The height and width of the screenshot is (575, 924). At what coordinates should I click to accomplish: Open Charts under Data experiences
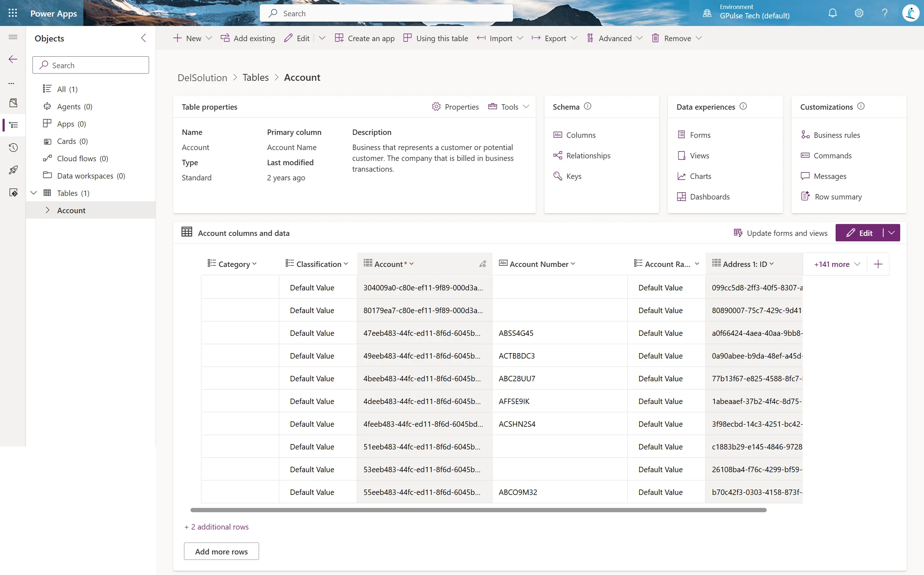pos(700,176)
